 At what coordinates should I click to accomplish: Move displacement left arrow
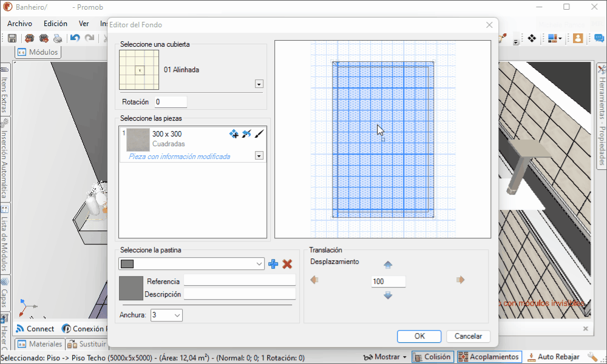[x=314, y=280]
